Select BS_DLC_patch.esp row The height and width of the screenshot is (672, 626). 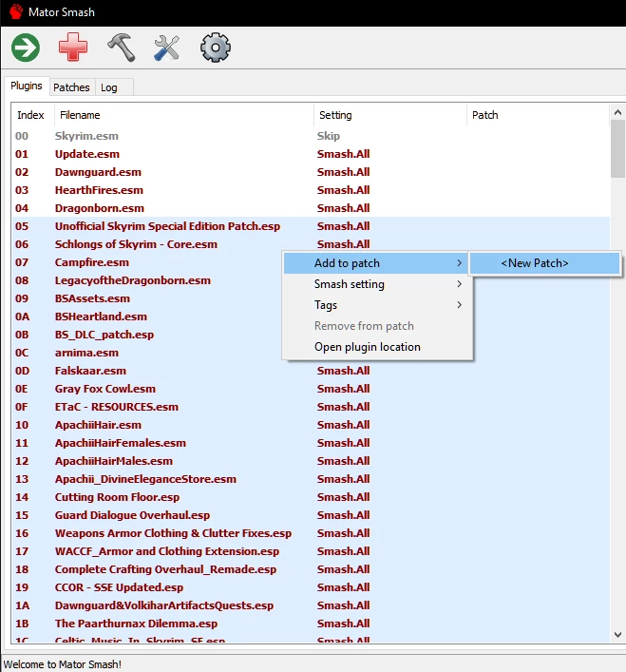coord(145,335)
